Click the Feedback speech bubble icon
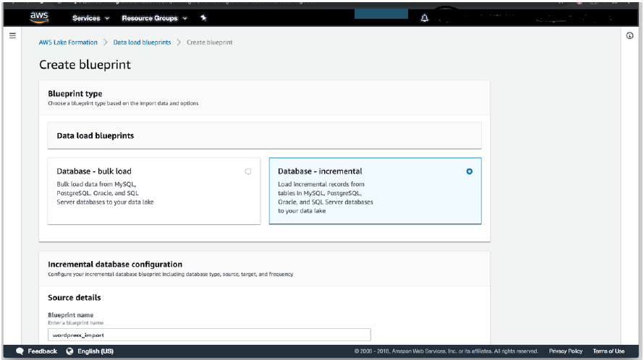Image resolution: width=644 pixels, height=360 pixels. point(20,351)
